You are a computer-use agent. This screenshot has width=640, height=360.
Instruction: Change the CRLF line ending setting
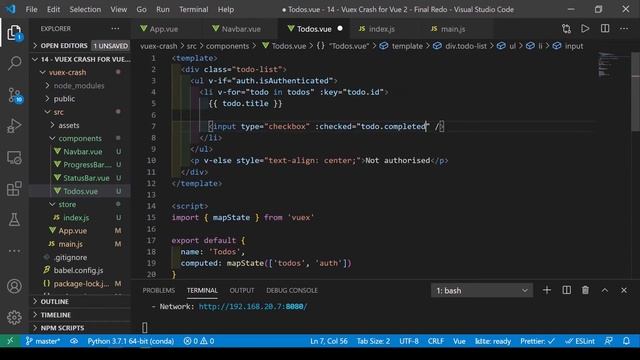pos(436,341)
